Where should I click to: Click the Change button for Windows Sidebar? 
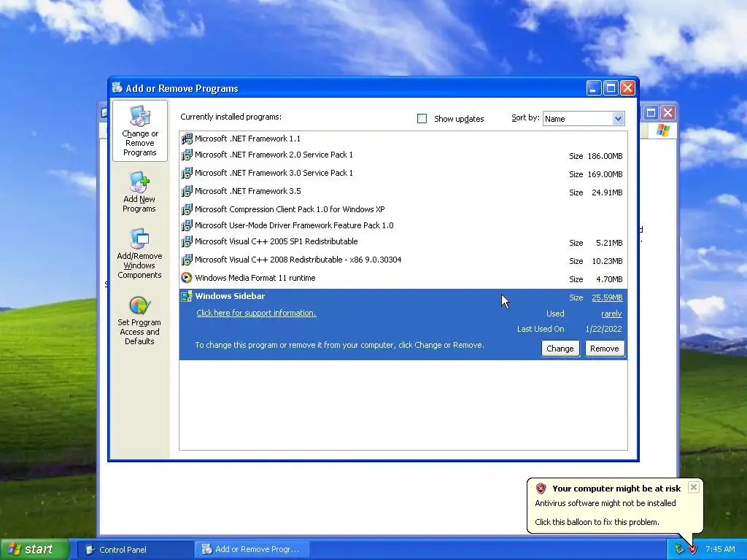[x=560, y=349]
